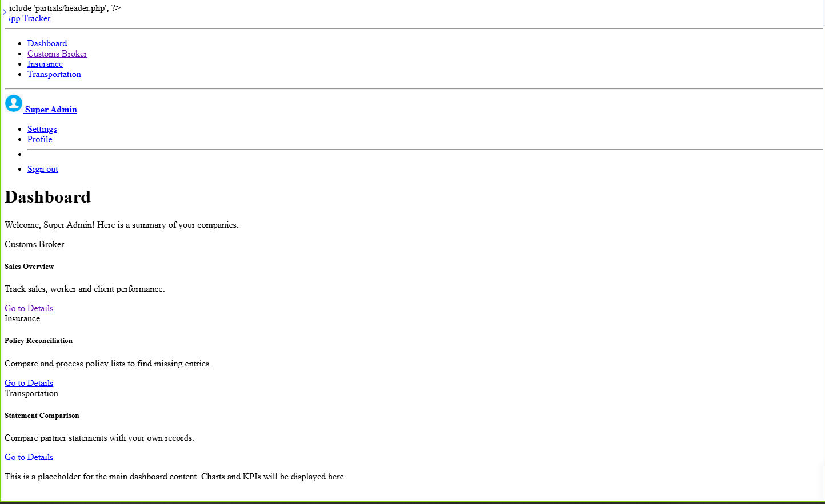Click the Super Admin avatar icon
The image size is (825, 504).
tap(14, 103)
